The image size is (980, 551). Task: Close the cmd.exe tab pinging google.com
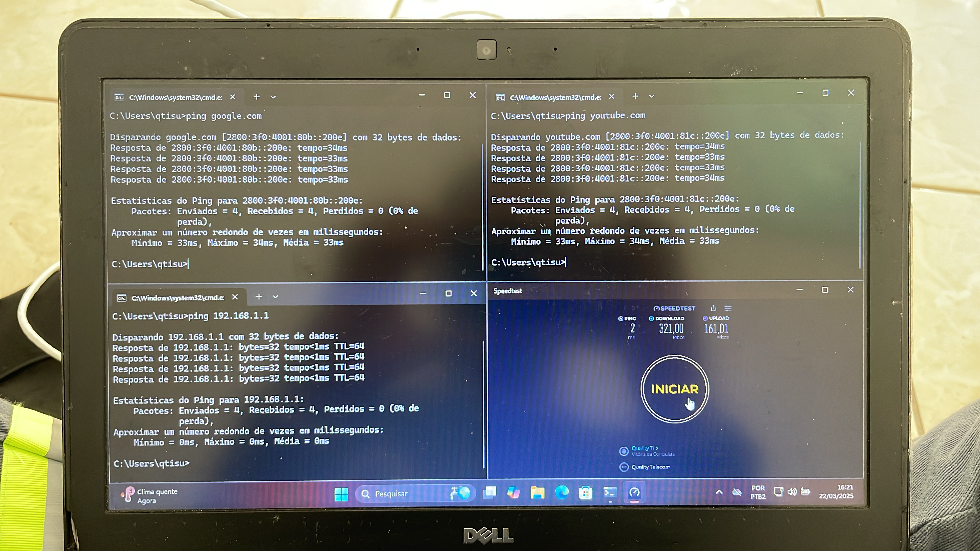[x=233, y=97]
